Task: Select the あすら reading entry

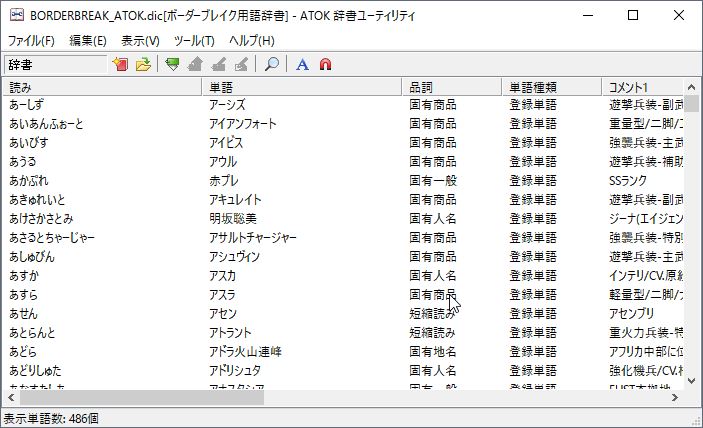Action: tap(23, 294)
